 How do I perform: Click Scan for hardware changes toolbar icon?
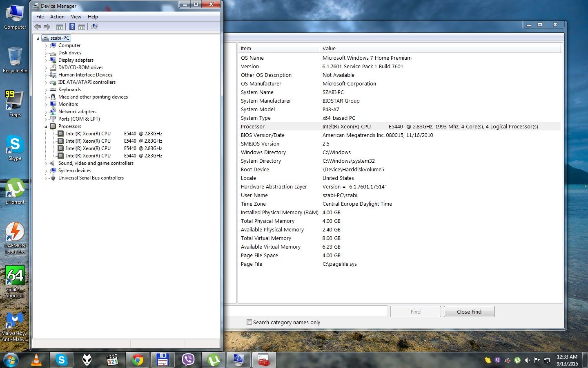[x=94, y=27]
